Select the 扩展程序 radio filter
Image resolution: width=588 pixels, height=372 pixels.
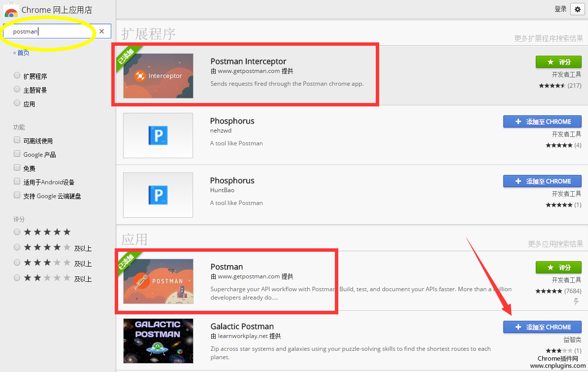coord(17,76)
